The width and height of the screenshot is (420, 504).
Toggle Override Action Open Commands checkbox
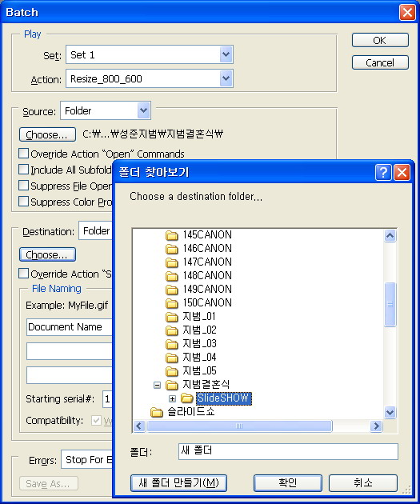point(23,154)
